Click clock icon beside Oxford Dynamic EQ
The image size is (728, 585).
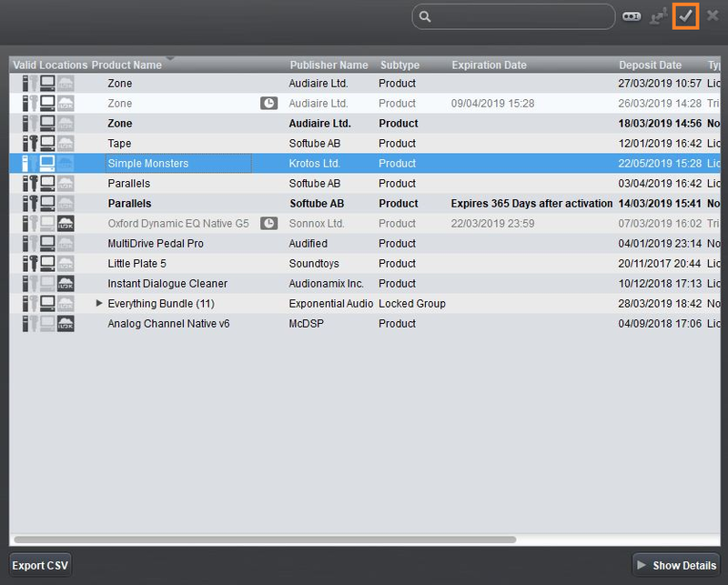pos(268,223)
